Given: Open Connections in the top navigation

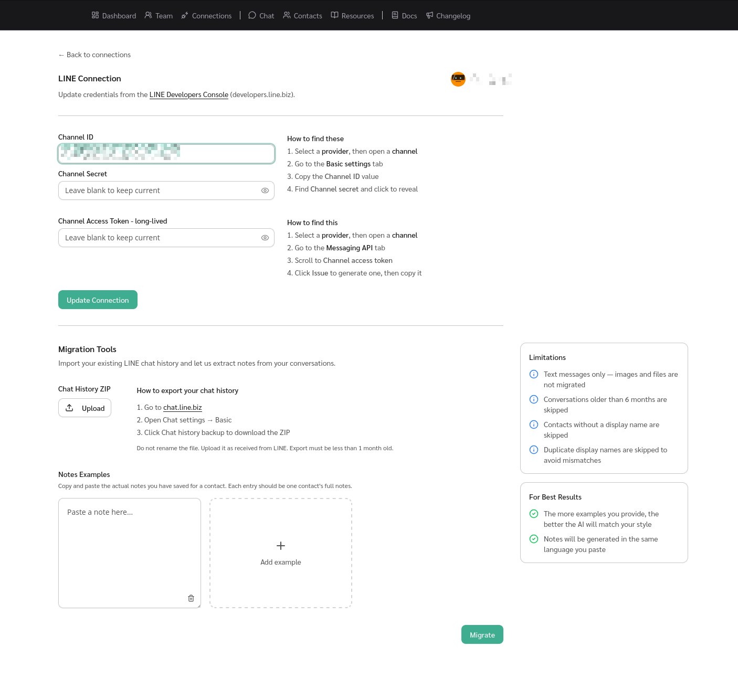Looking at the screenshot, I should pos(206,16).
